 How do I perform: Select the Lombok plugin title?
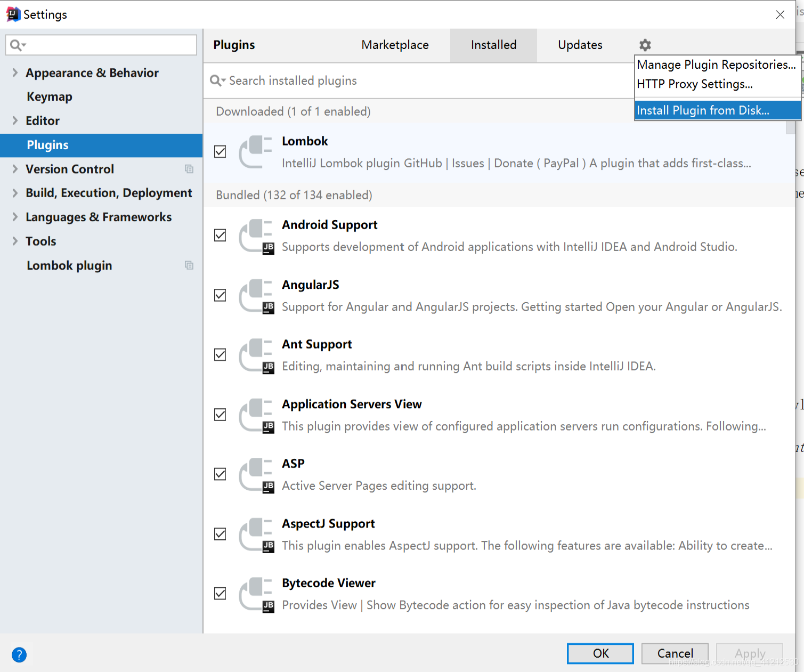305,141
